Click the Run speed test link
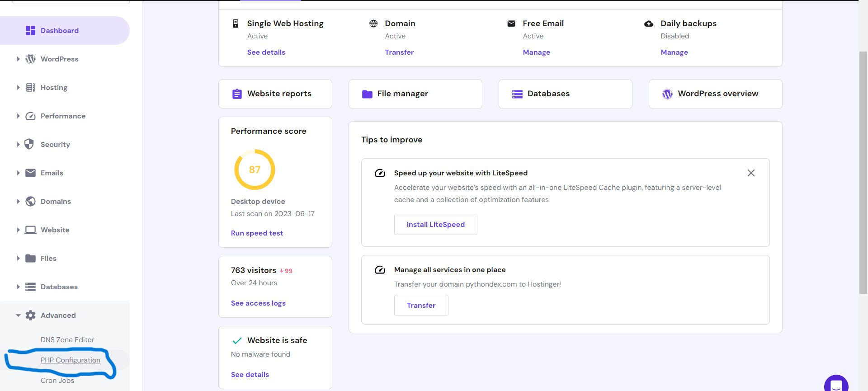868x391 pixels. (257, 233)
